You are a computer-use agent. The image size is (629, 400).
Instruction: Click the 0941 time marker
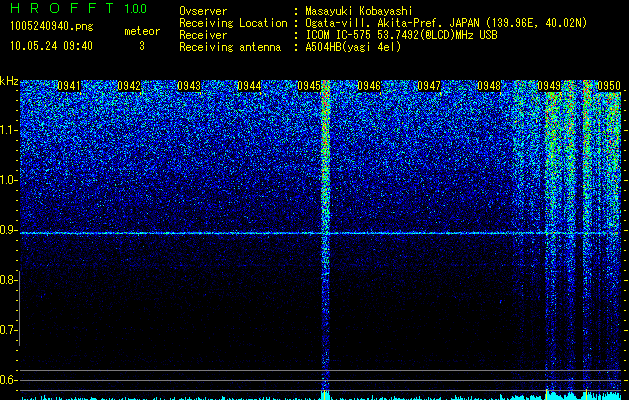click(69, 86)
